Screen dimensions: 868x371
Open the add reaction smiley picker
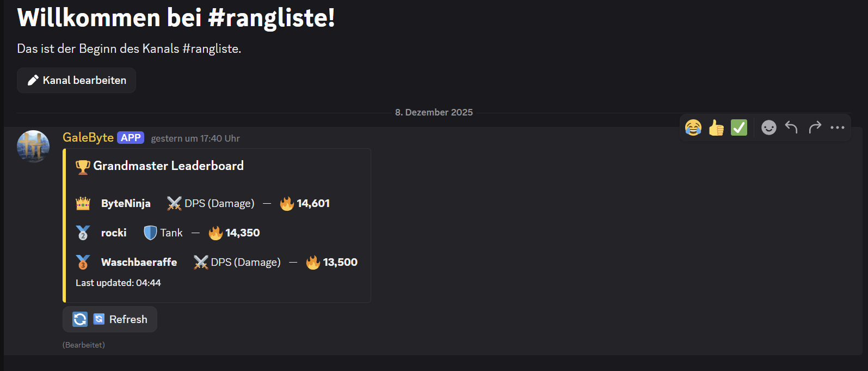(x=768, y=127)
